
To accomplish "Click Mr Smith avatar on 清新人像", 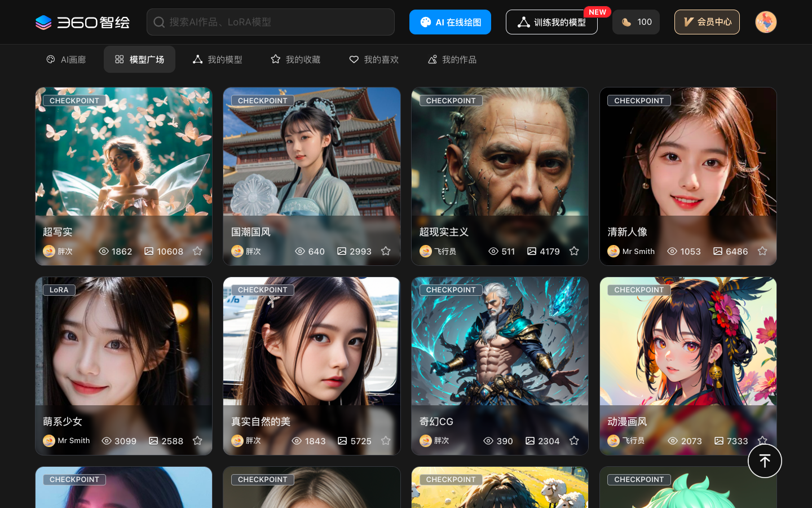I will tap(614, 251).
